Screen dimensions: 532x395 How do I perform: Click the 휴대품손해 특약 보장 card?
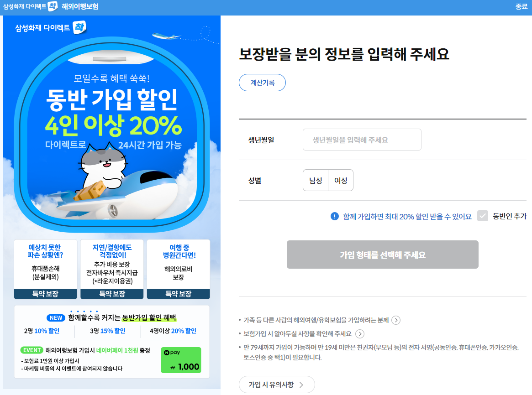[46, 269]
